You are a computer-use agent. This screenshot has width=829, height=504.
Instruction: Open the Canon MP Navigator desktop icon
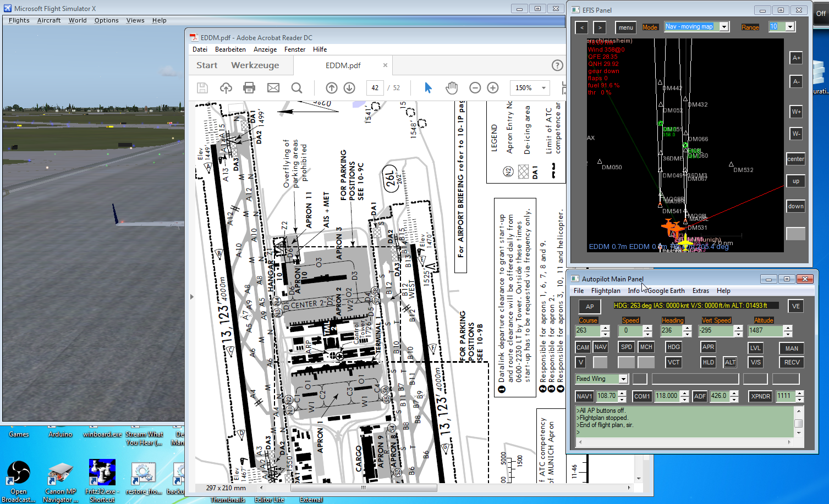[x=61, y=481]
